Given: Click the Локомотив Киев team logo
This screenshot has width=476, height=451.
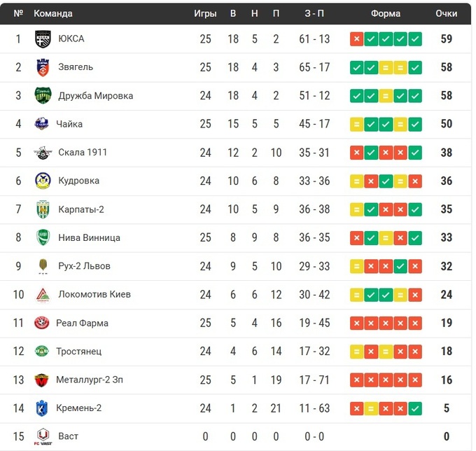Looking at the screenshot, I should tap(42, 295).
